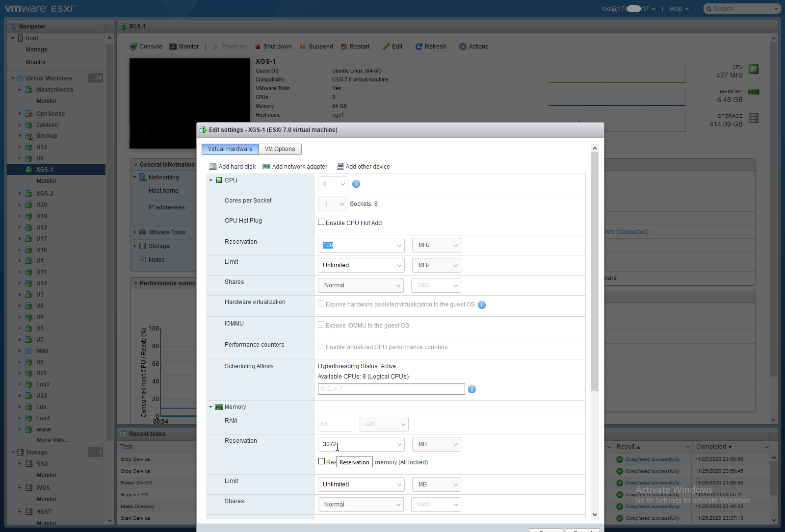Click the CPU Reservation value field
The image size is (785, 532).
[x=361, y=245]
